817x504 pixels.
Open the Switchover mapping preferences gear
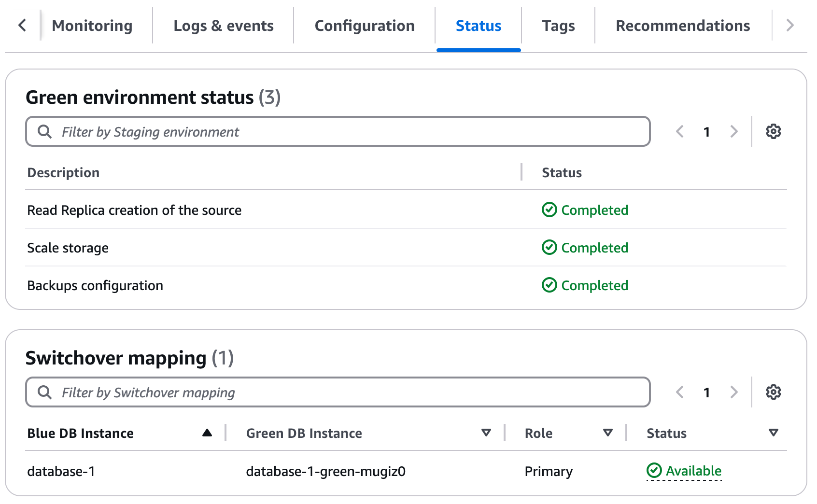coord(773,392)
